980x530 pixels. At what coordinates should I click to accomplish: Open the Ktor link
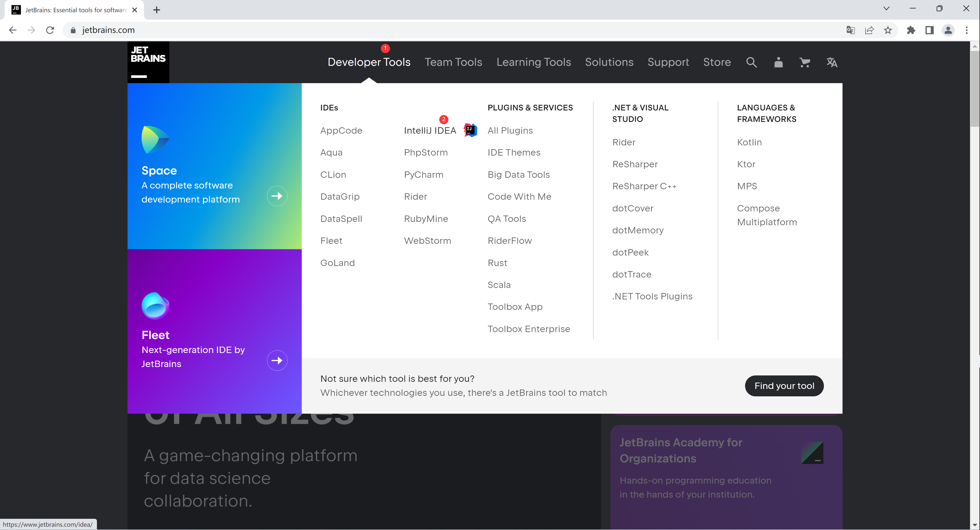pos(746,164)
